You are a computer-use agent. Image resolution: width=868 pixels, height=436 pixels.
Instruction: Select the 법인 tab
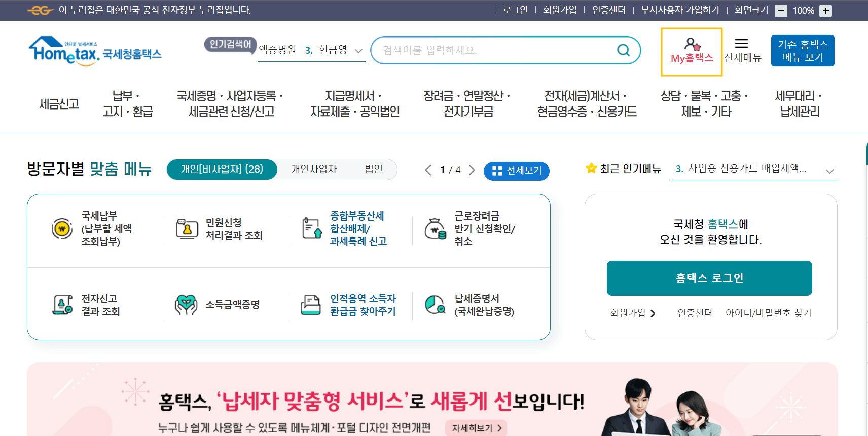[374, 169]
